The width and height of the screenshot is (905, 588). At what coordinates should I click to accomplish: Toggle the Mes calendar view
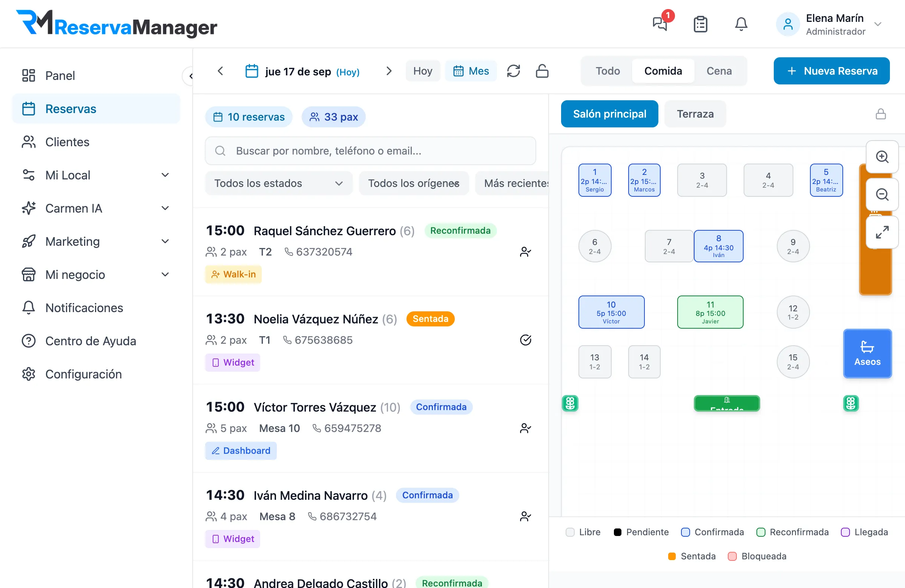pyautogui.click(x=471, y=71)
